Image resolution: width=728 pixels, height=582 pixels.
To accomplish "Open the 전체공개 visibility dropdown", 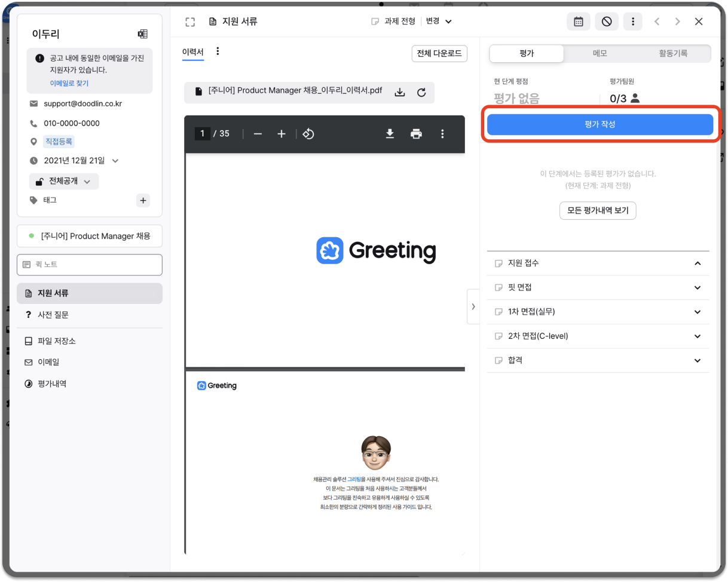I will click(64, 181).
